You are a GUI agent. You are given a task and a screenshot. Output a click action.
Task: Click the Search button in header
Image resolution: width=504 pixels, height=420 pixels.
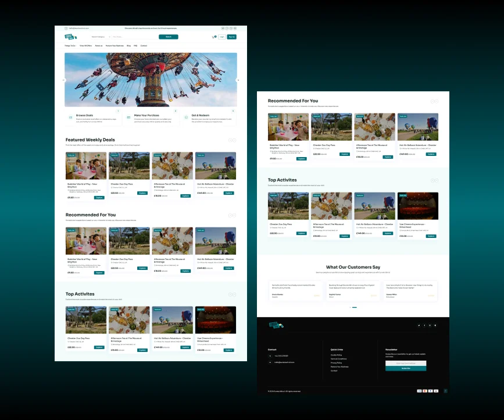pyautogui.click(x=169, y=37)
